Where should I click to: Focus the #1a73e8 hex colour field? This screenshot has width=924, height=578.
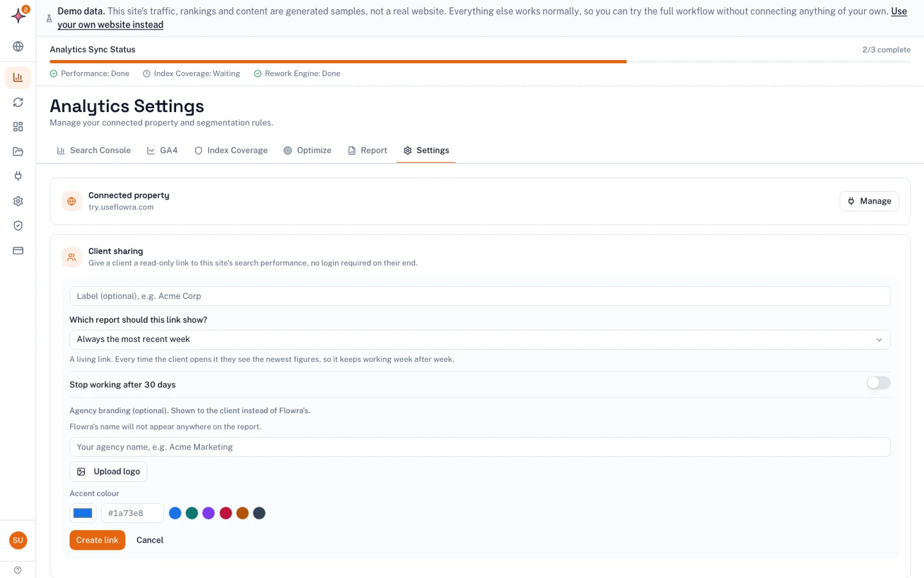coord(132,513)
